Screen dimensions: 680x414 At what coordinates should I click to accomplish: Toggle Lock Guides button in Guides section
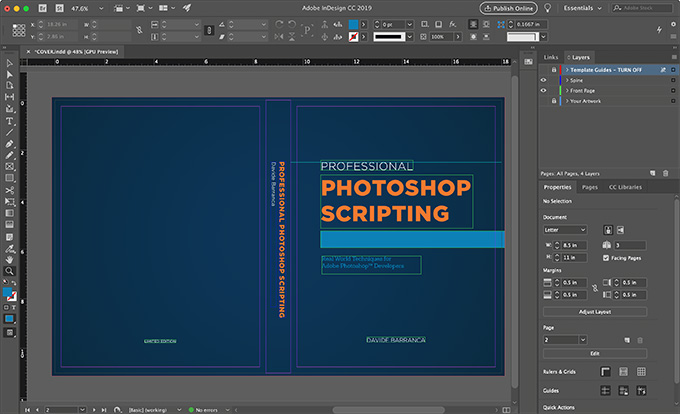pyautogui.click(x=623, y=391)
